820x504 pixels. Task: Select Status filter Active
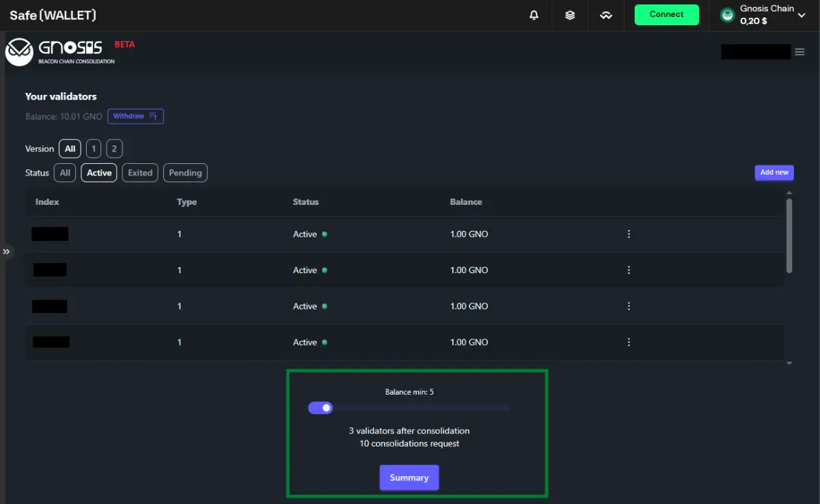99,173
